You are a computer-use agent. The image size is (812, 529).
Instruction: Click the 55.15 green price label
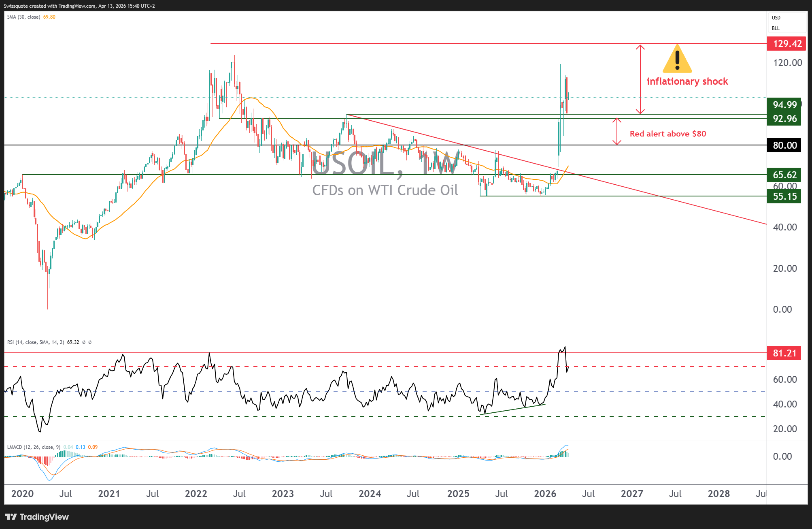(x=784, y=196)
